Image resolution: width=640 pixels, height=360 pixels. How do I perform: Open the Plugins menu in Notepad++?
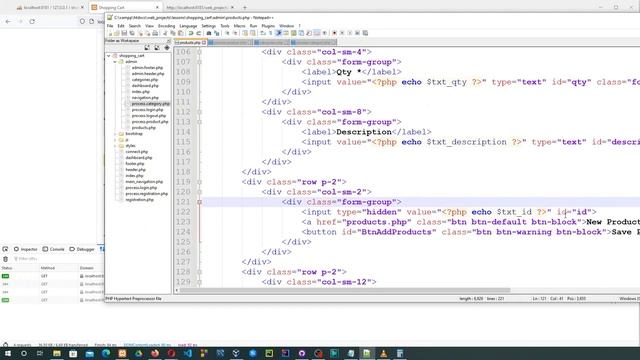(x=268, y=26)
